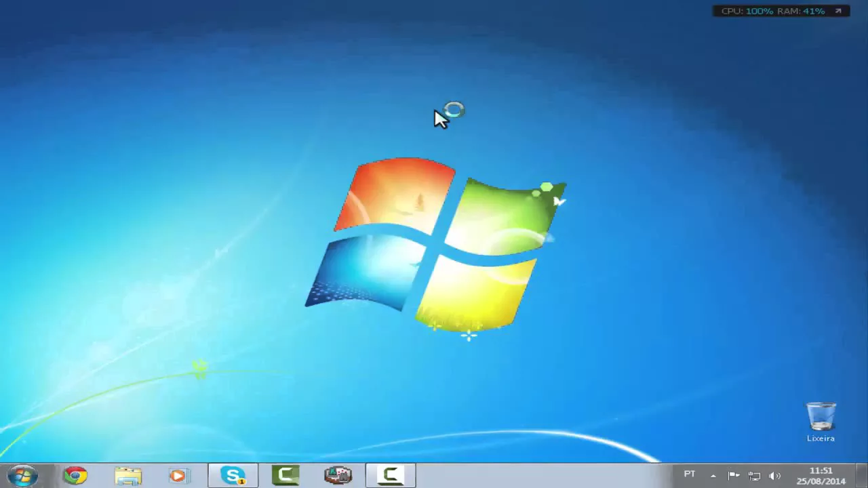Switch to the Skype taskbar window
This screenshot has height=488, width=868.
tap(233, 476)
